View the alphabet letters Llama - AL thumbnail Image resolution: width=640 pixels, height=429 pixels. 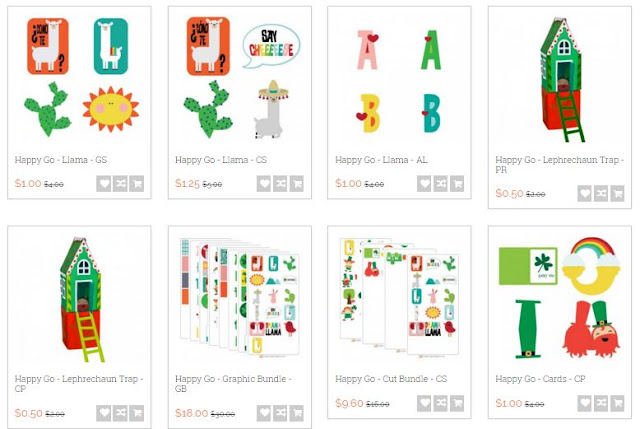(x=399, y=82)
